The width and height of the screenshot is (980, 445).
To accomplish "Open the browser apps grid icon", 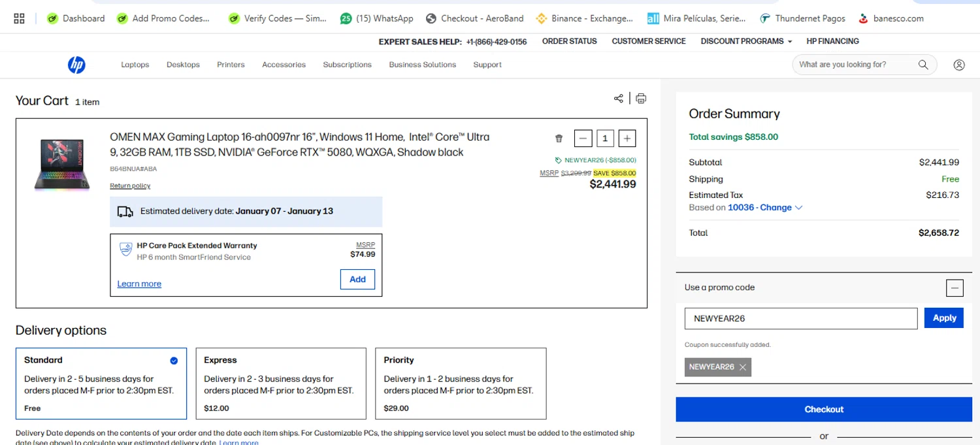I will pos(19,18).
